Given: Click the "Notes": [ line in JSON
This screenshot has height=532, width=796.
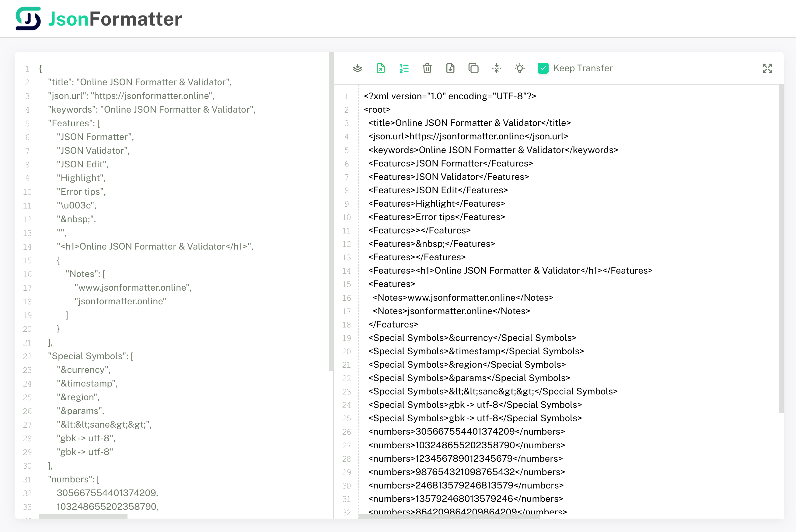Looking at the screenshot, I should pyautogui.click(x=86, y=274).
